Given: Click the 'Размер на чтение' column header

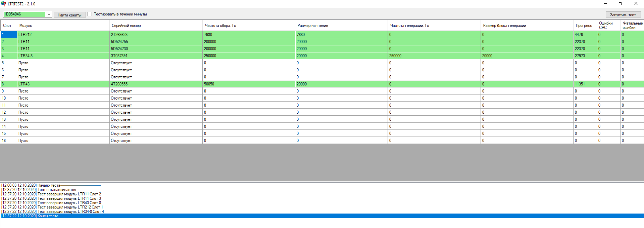Looking at the screenshot, I should (341, 26).
